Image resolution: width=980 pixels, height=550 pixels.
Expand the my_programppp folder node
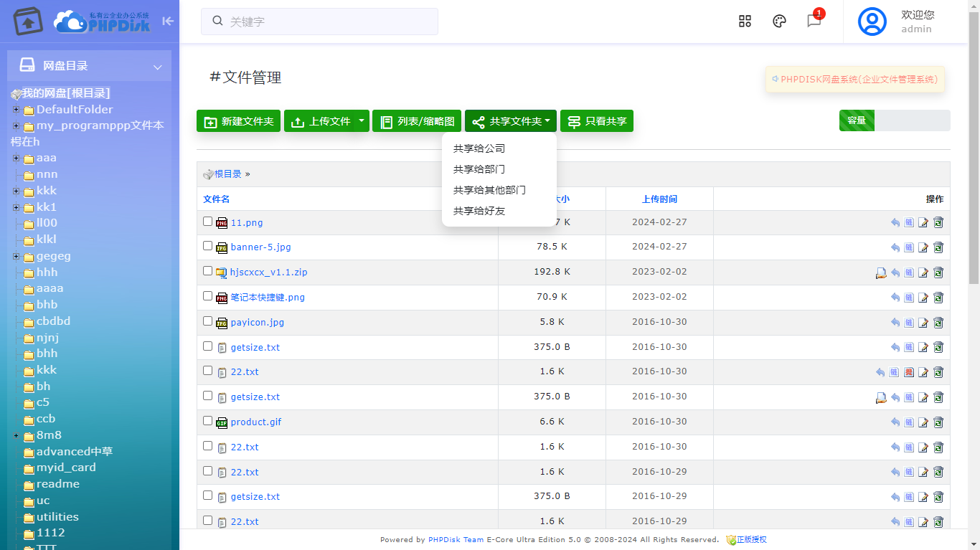tap(16, 125)
